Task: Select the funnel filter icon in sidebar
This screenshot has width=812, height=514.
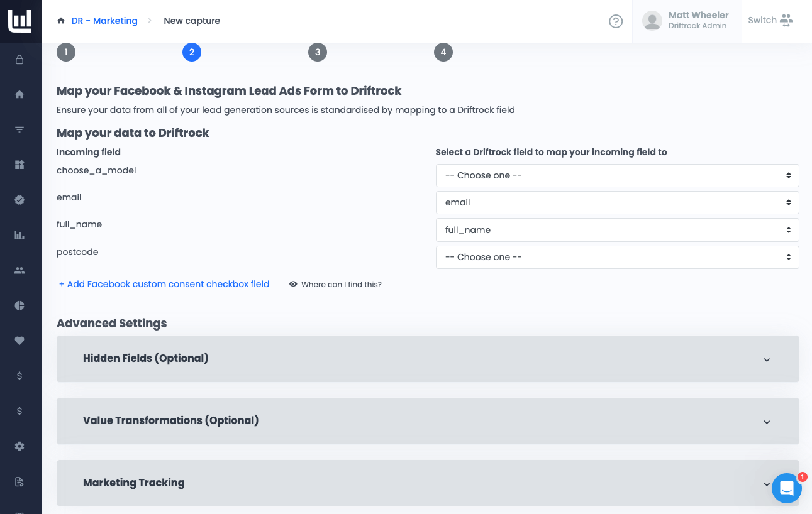Action: [19, 129]
